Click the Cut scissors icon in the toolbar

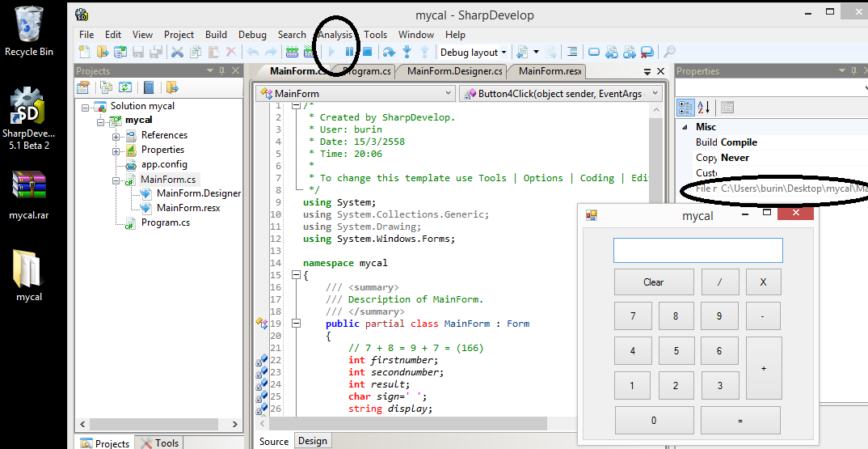click(x=177, y=53)
